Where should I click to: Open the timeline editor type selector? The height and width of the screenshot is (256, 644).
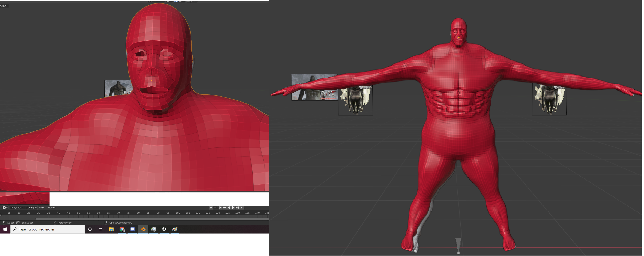5,208
